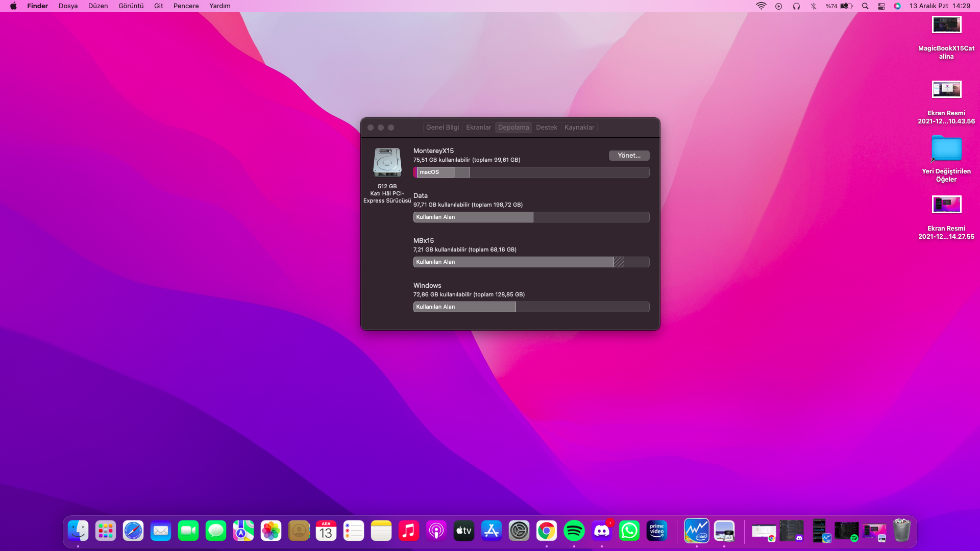The image size is (980, 551).
Task: Open System Preferences gear icon
Action: click(x=519, y=531)
